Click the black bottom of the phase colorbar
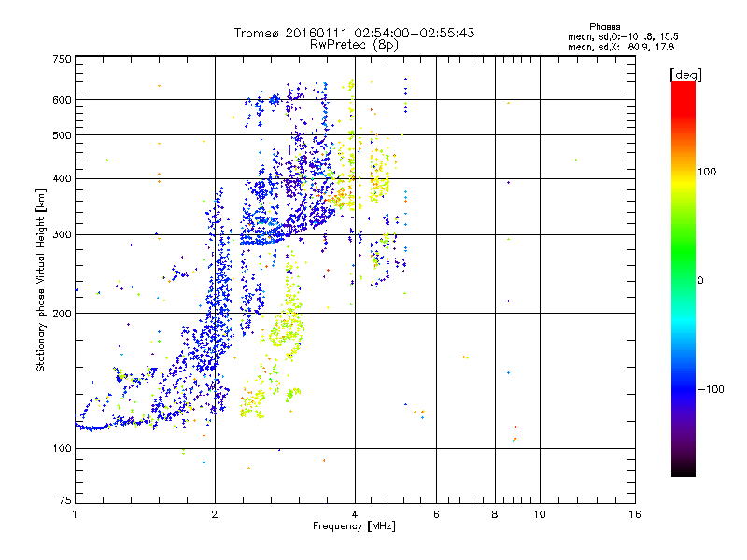Image resolution: width=747 pixels, height=560 pixels. pos(684,469)
